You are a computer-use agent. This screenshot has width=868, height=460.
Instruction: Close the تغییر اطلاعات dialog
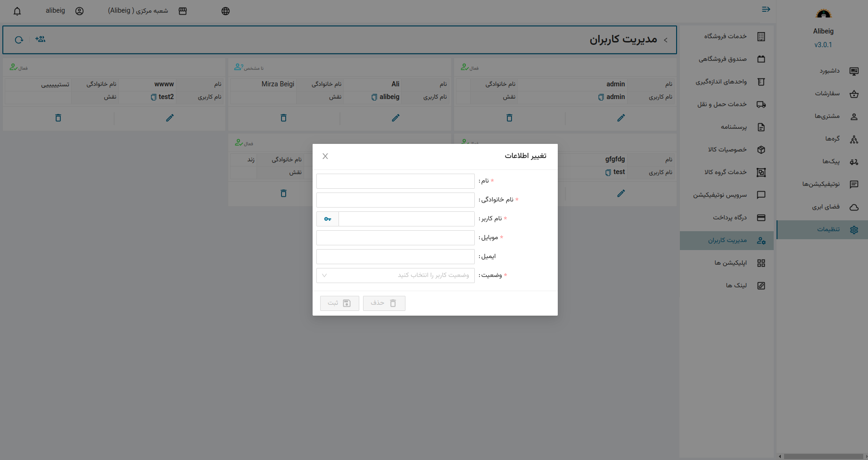tap(325, 156)
